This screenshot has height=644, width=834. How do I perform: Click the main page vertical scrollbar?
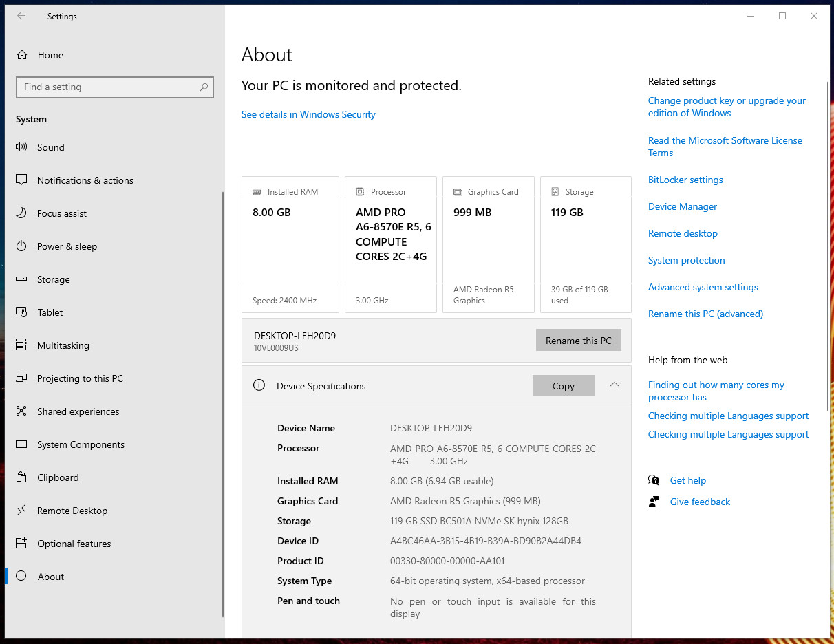[x=828, y=246]
